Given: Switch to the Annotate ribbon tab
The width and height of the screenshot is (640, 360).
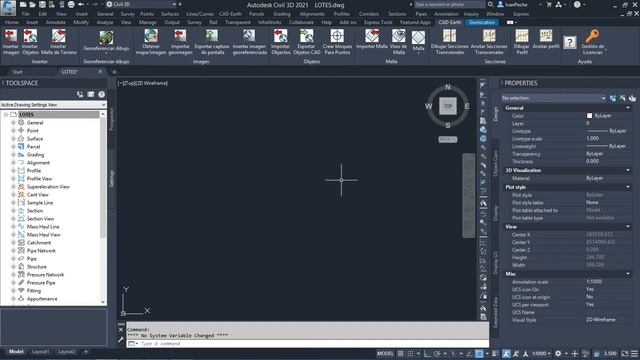Looking at the screenshot, I should (56, 22).
